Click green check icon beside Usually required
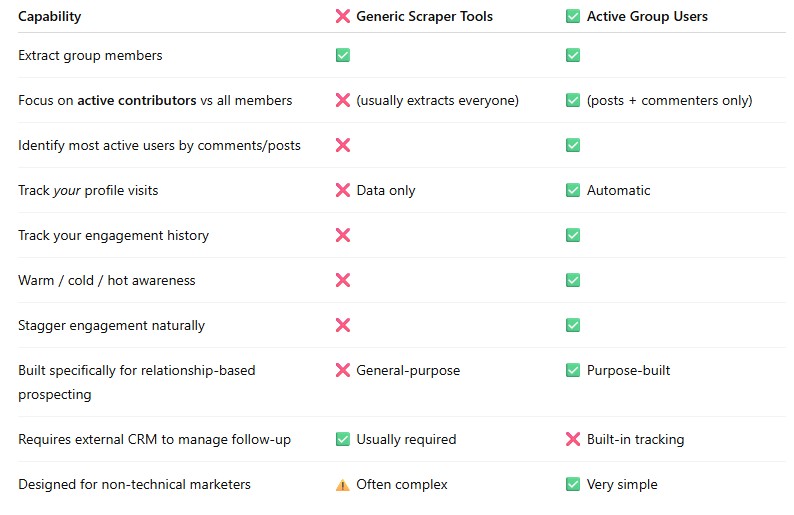The height and width of the screenshot is (515, 794). [343, 439]
